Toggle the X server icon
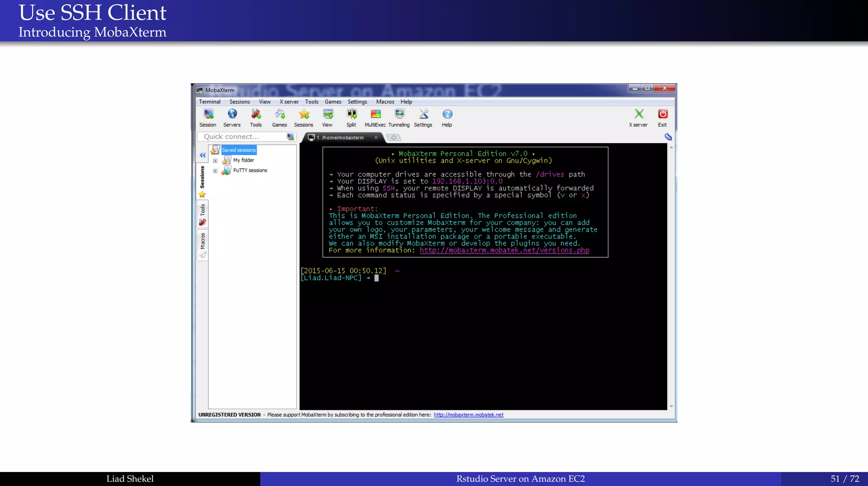The image size is (868, 486). pos(638,118)
